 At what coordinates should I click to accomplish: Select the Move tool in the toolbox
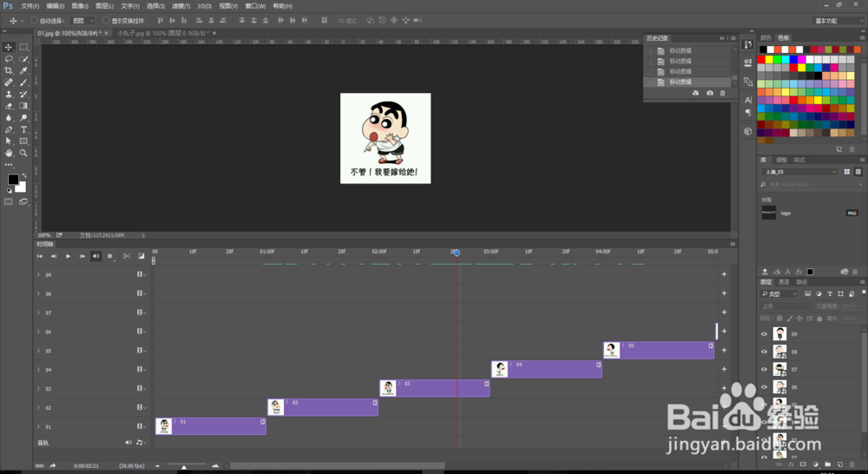click(9, 47)
